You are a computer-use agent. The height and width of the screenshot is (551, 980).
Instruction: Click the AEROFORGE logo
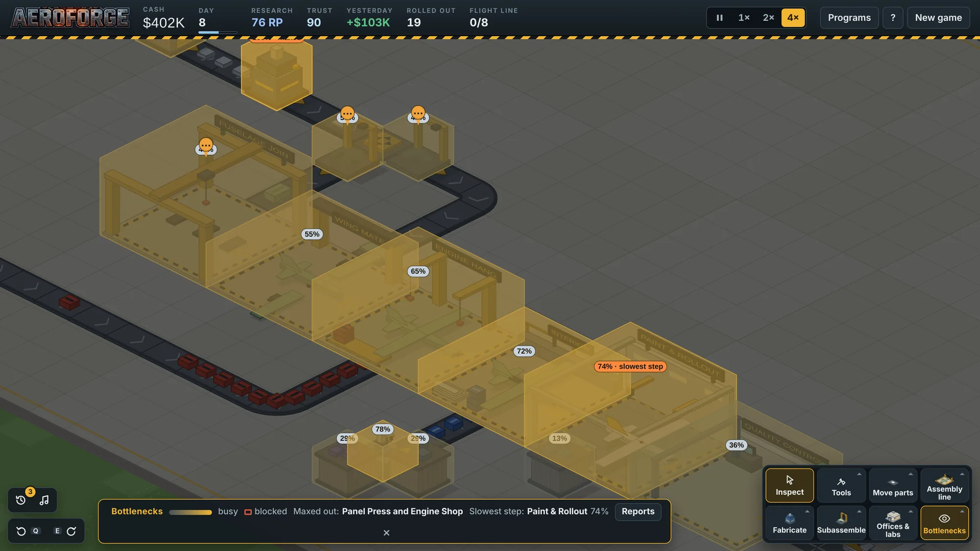pyautogui.click(x=71, y=18)
